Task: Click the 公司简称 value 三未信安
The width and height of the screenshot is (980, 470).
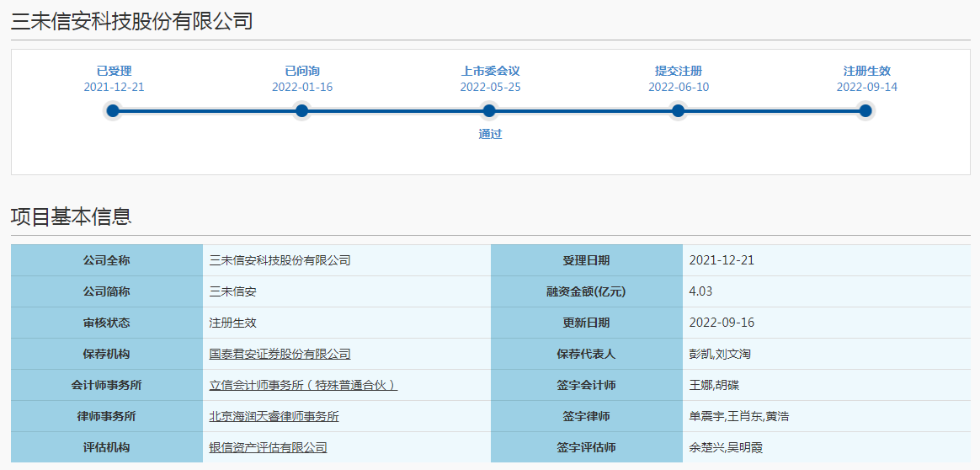Action: (x=232, y=291)
